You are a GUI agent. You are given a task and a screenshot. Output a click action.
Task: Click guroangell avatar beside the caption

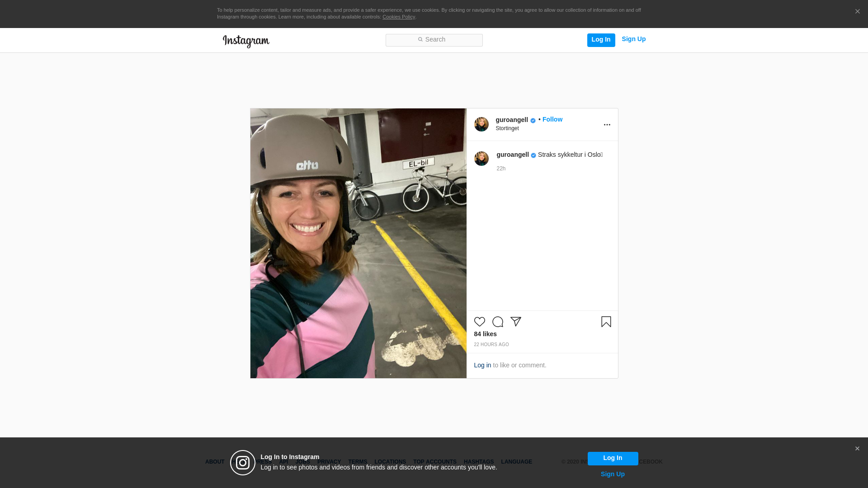click(481, 159)
